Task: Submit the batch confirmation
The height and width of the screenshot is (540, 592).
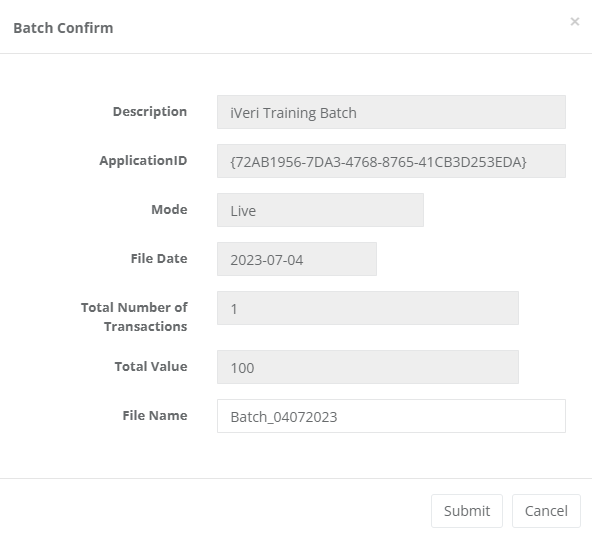Action: [x=467, y=511]
